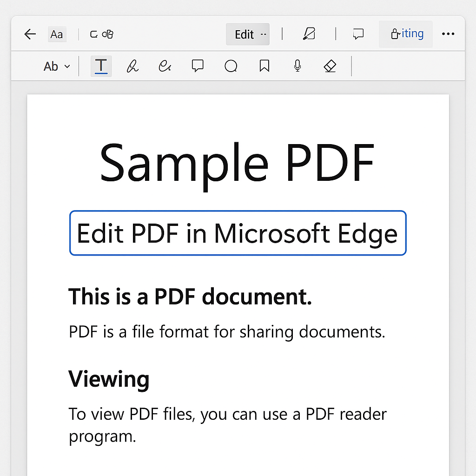Select the circle shape tool

pyautogui.click(x=231, y=66)
